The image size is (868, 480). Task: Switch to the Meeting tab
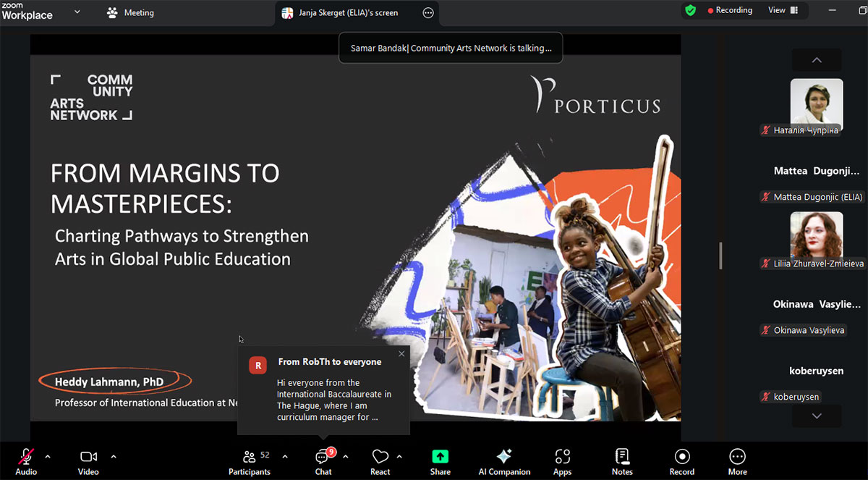131,13
